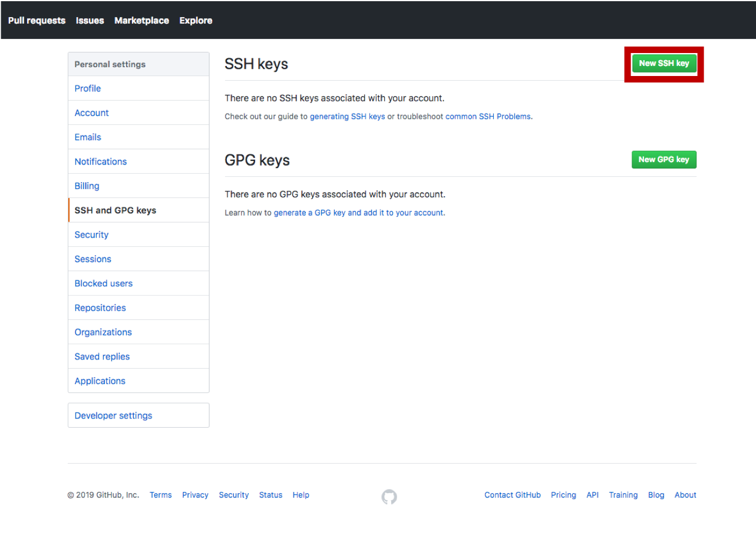Open About footer link
Screen dimensions: 756x558
tap(685, 495)
